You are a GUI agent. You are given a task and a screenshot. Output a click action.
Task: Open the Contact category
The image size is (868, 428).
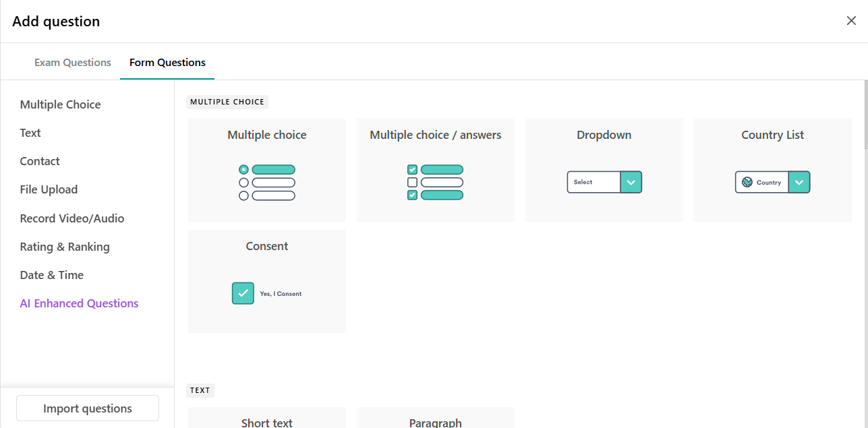[40, 161]
